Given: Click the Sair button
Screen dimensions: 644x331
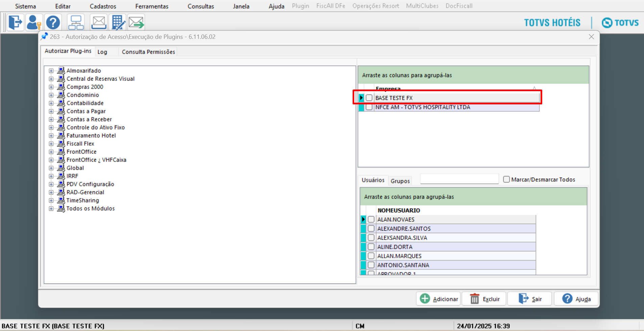Looking at the screenshot, I should point(530,299).
